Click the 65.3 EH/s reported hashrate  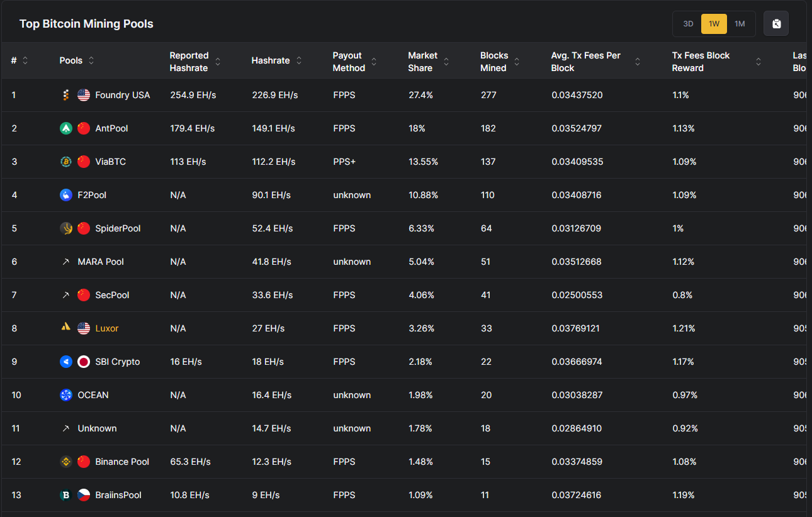coord(190,462)
